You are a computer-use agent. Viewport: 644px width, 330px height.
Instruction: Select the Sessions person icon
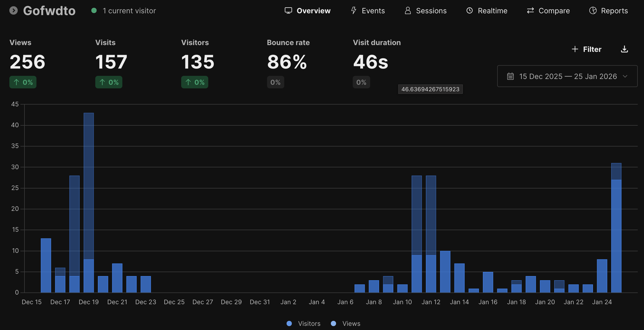pos(408,10)
